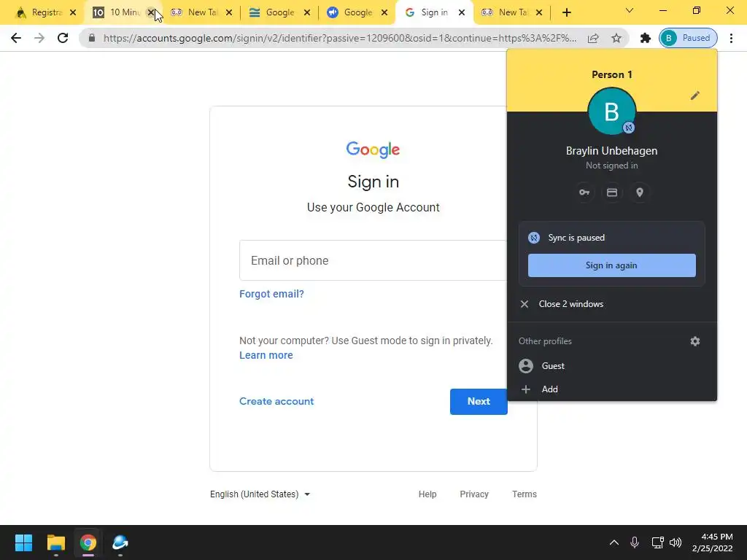Image resolution: width=747 pixels, height=560 pixels.
Task: Choose the Guest profile
Action: 612,366
